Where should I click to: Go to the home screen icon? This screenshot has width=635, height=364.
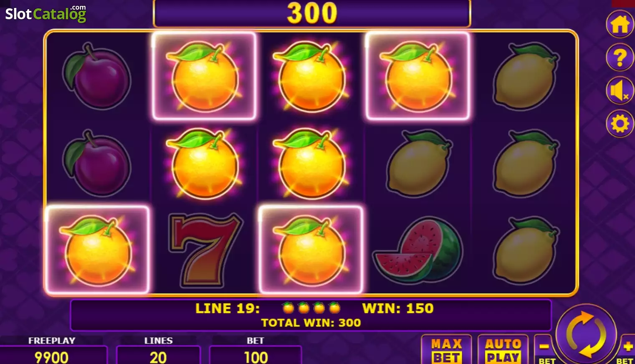click(620, 24)
